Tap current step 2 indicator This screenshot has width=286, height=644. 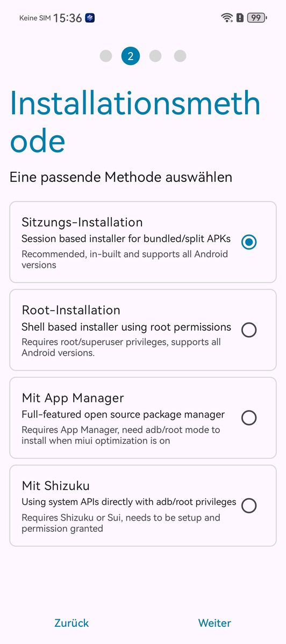point(131,56)
